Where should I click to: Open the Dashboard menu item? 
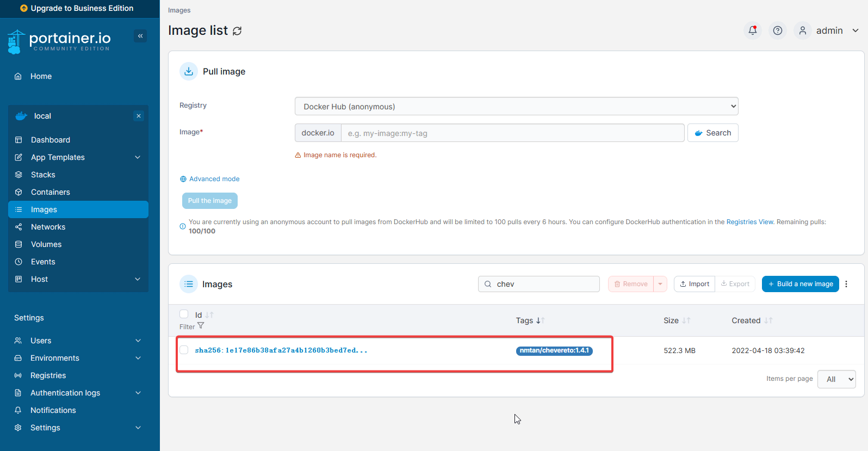pos(78,140)
